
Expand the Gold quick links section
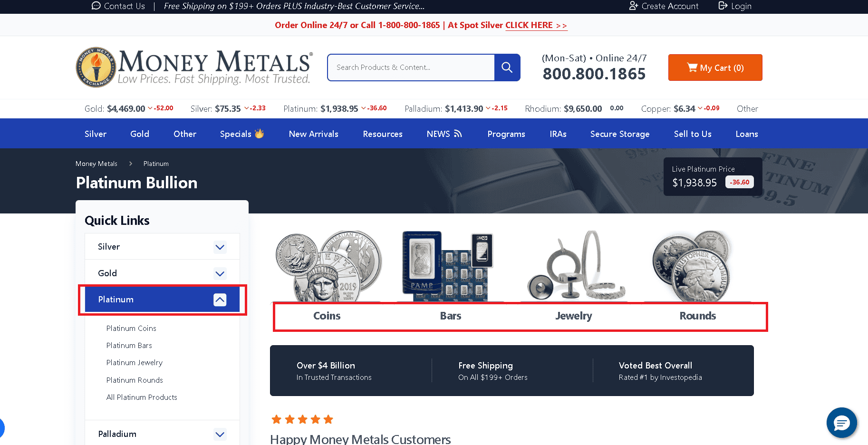pyautogui.click(x=220, y=273)
